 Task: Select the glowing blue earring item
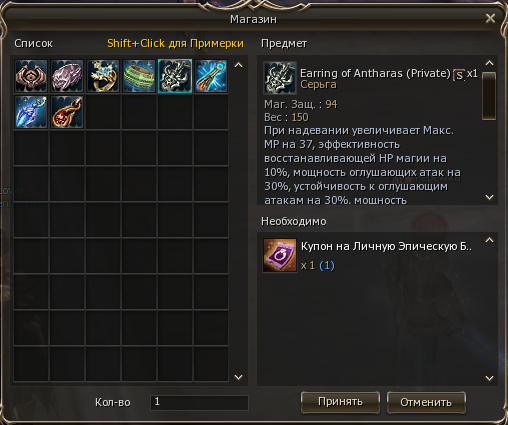point(211,76)
